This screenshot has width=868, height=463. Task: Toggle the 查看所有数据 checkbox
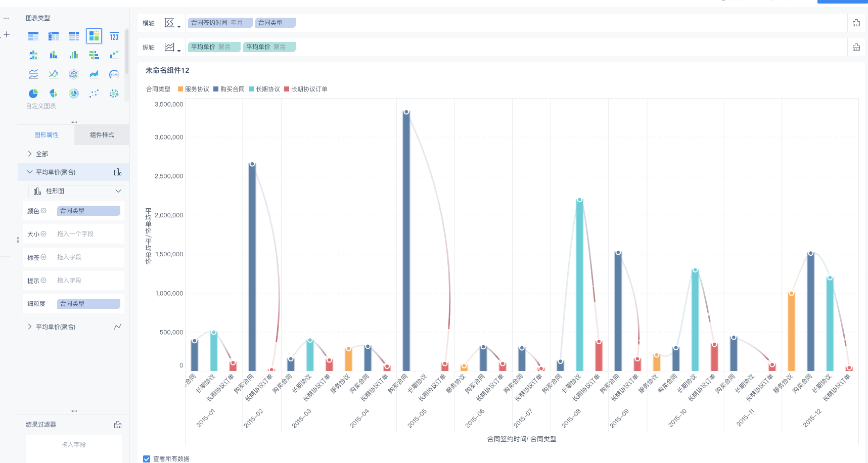pos(147,459)
